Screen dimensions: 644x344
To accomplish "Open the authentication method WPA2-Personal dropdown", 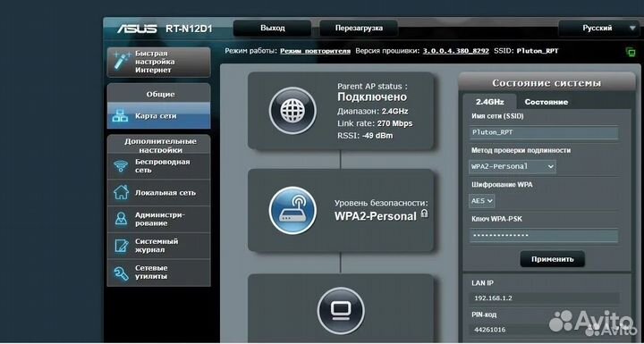I will [513, 167].
